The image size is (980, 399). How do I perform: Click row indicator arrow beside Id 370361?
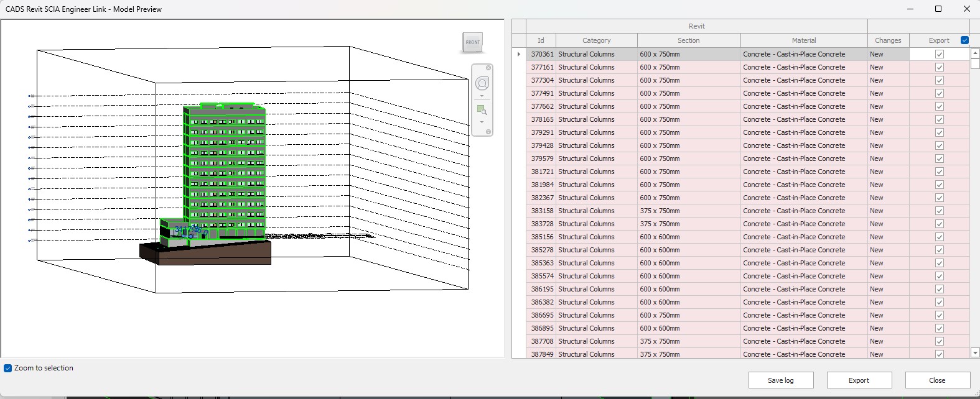(x=519, y=54)
